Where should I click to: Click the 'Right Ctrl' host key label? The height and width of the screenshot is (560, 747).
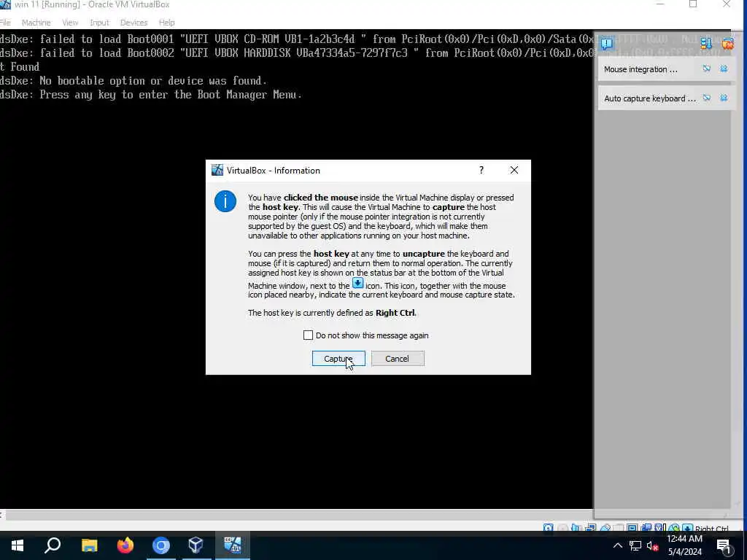click(x=712, y=528)
